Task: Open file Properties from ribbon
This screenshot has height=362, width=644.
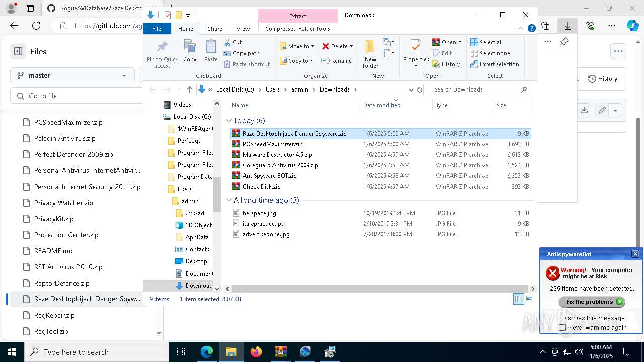Action: pos(416,53)
